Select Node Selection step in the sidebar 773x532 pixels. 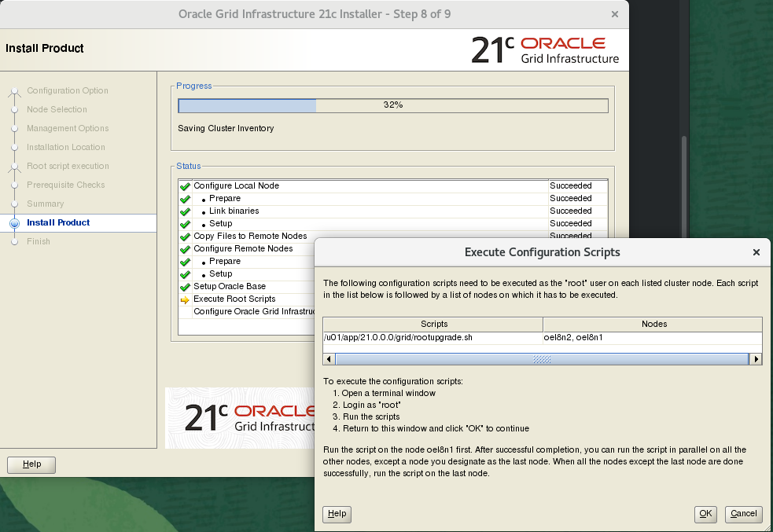click(57, 109)
